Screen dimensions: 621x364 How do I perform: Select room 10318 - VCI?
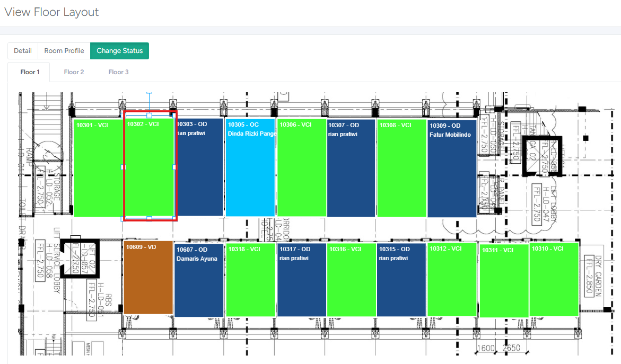tap(251, 280)
